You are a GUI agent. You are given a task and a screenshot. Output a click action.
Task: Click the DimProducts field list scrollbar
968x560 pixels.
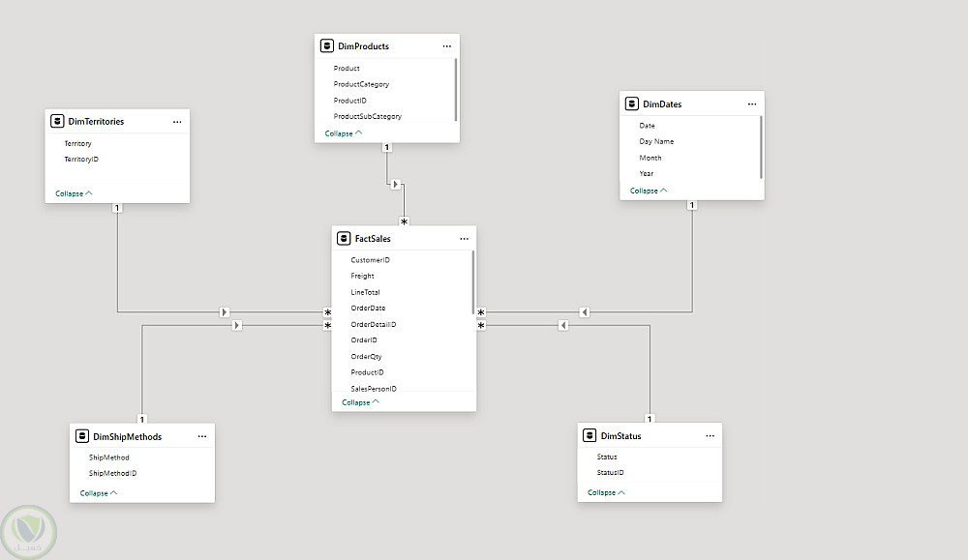coord(455,88)
